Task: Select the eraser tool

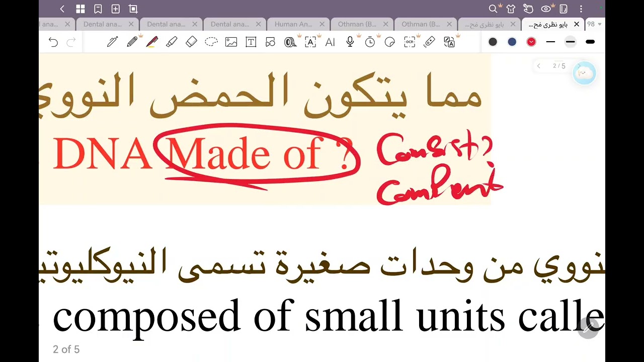Action: (x=191, y=42)
